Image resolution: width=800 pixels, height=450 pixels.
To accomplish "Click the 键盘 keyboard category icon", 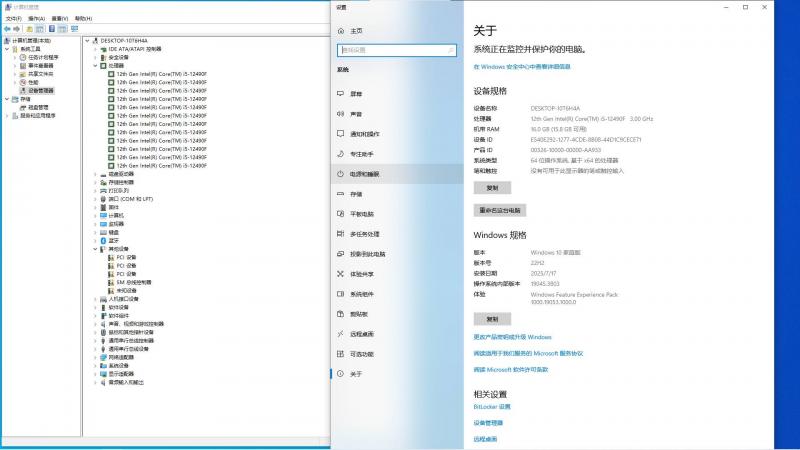I will (x=104, y=233).
